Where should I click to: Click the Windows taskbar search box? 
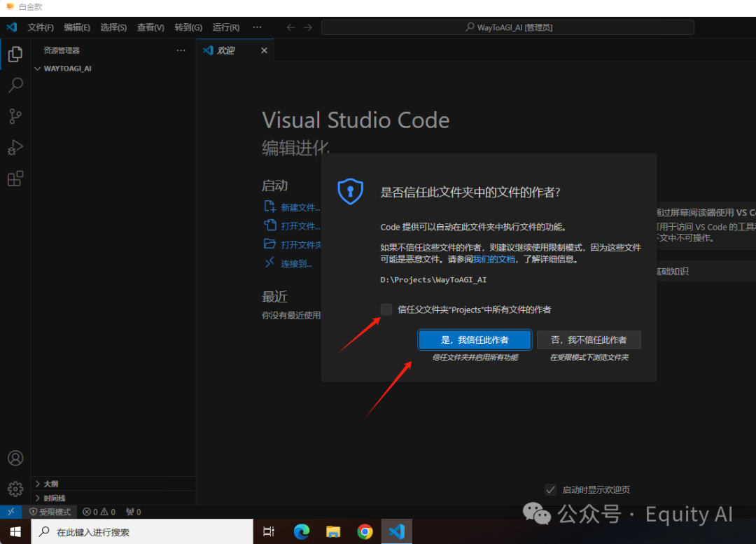[x=142, y=531]
